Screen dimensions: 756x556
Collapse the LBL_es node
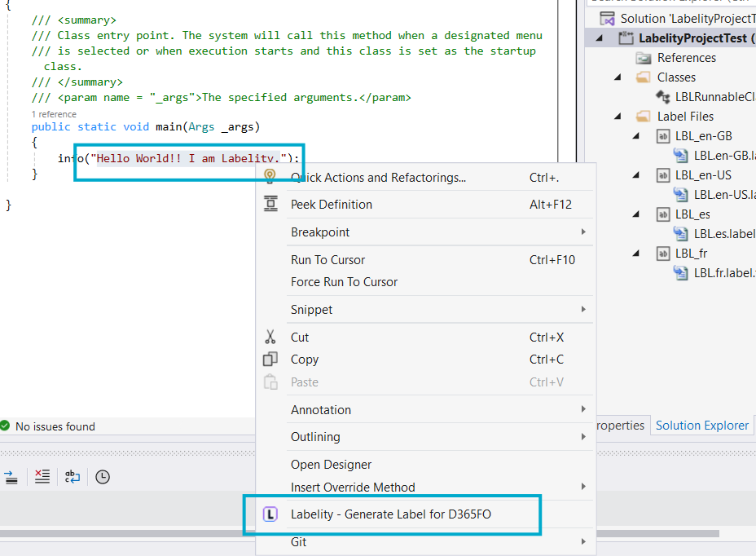coord(636,214)
